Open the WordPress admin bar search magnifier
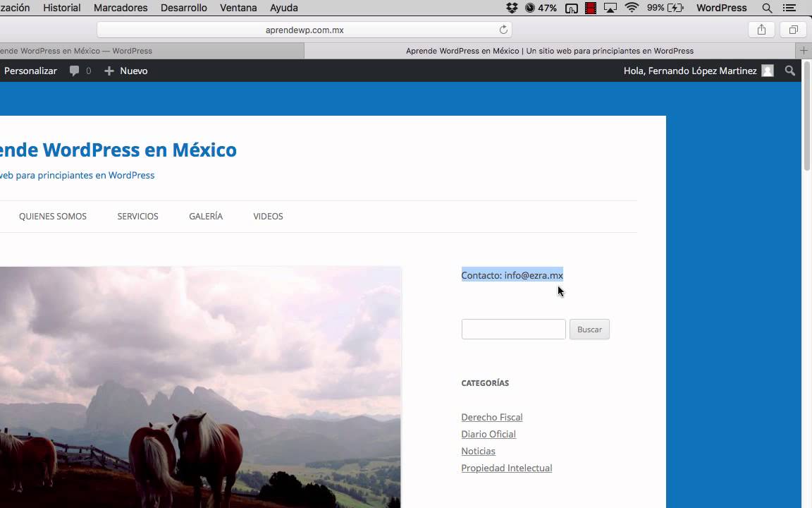Image resolution: width=812 pixels, height=508 pixels. (789, 71)
